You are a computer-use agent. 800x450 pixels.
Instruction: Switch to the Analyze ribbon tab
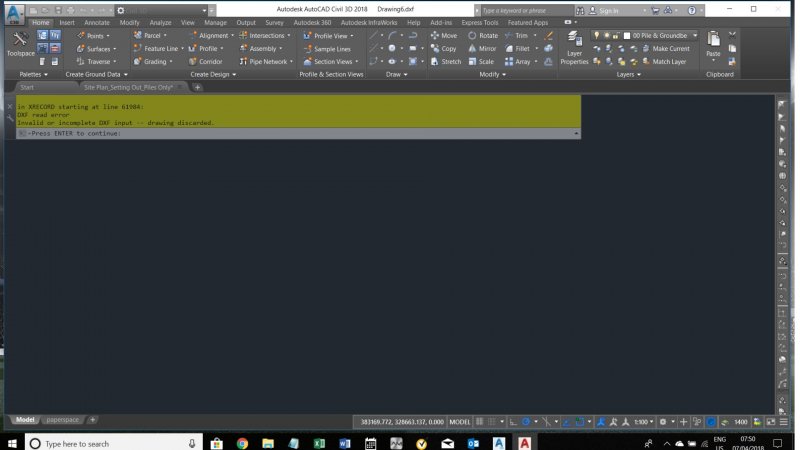(x=160, y=22)
